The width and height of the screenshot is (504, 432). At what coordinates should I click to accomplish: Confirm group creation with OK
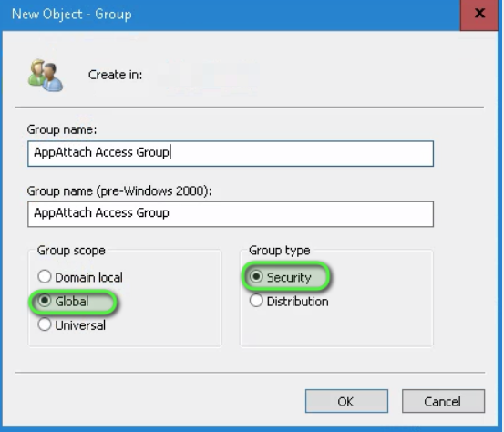pyautogui.click(x=346, y=401)
